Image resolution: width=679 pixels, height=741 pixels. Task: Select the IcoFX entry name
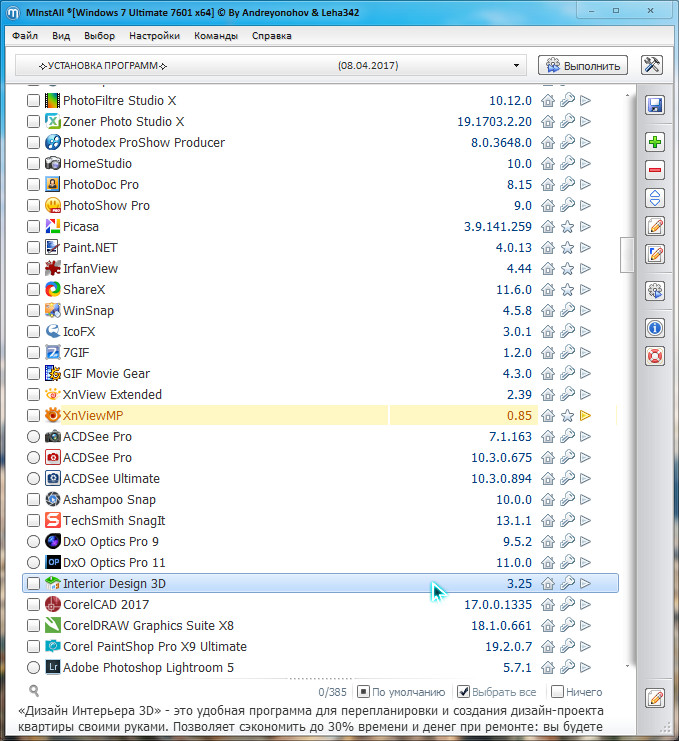pos(79,331)
